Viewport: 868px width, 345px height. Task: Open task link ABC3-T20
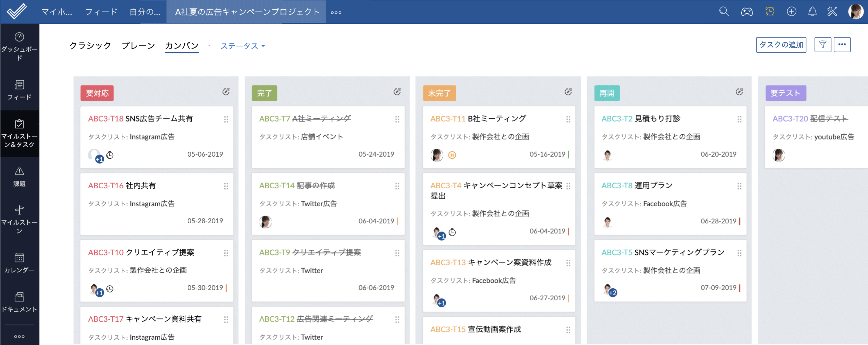790,118
